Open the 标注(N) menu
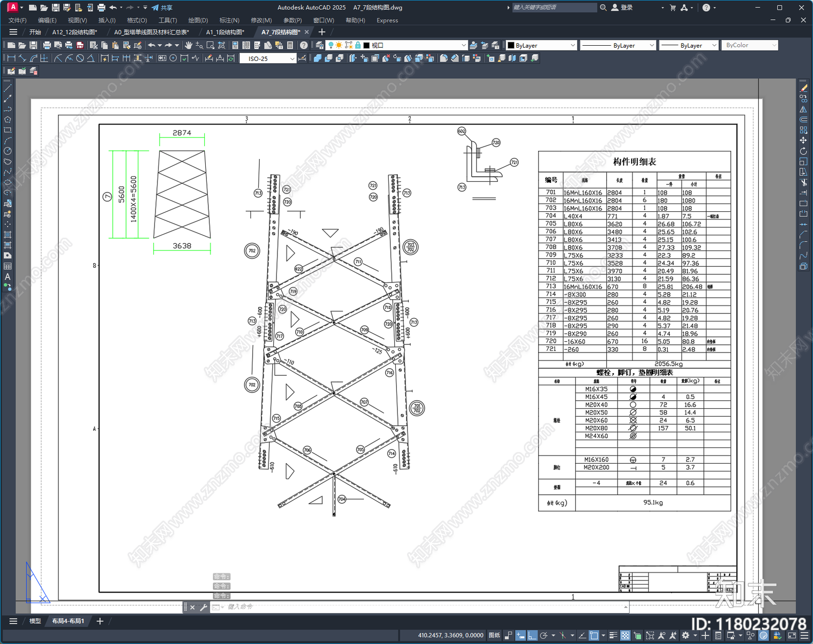Image resolution: width=813 pixels, height=644 pixels. click(229, 20)
